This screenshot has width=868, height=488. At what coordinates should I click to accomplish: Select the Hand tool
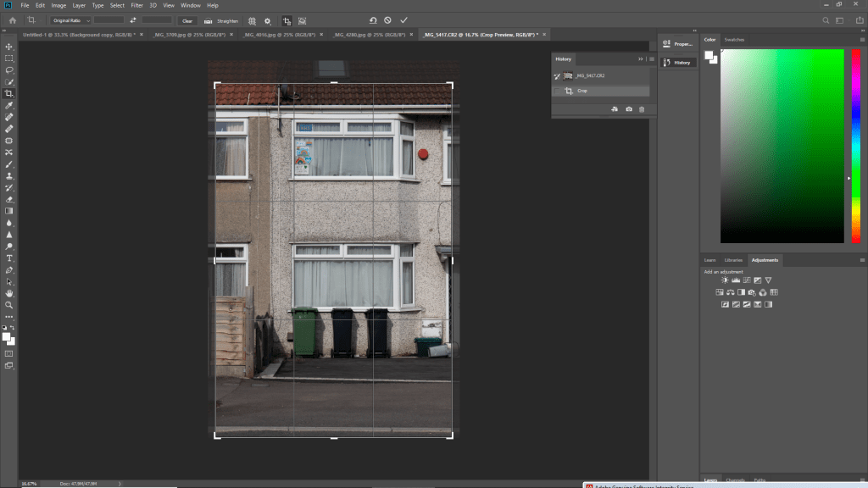coord(9,293)
